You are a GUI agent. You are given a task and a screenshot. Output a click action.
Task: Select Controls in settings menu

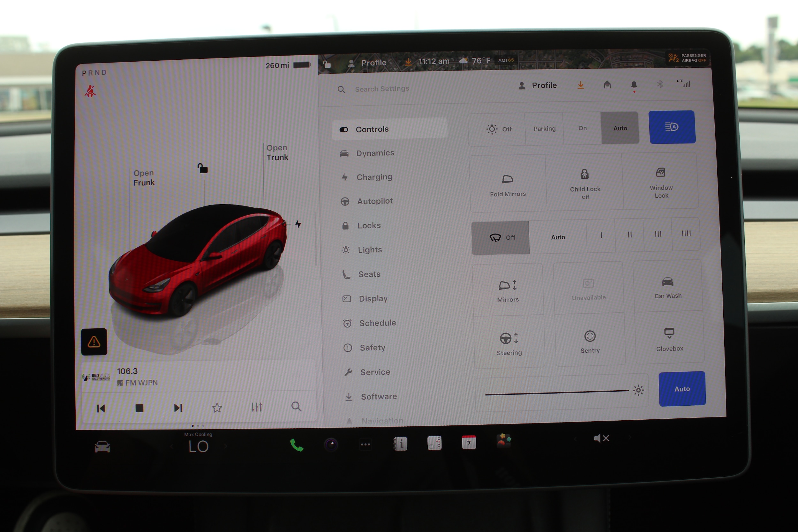click(390, 129)
